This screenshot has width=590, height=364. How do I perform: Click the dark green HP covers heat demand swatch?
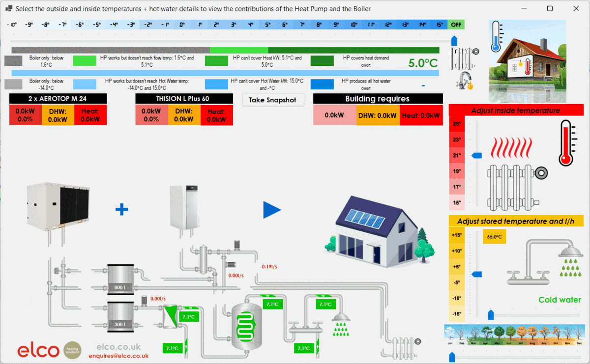(322, 61)
